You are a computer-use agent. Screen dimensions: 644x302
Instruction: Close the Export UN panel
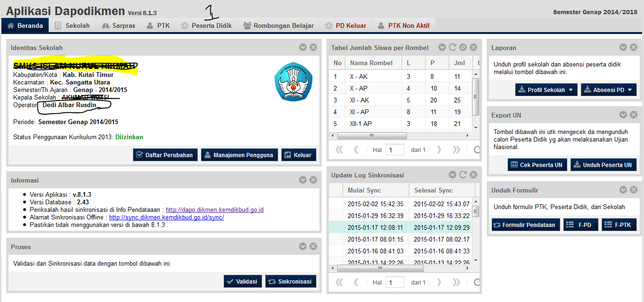(x=634, y=115)
